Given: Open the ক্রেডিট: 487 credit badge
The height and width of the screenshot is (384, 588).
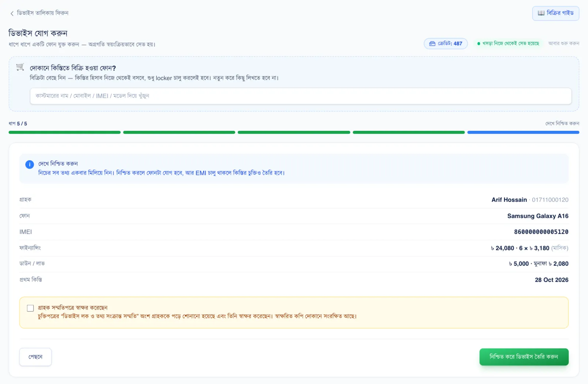Looking at the screenshot, I should [x=446, y=44].
